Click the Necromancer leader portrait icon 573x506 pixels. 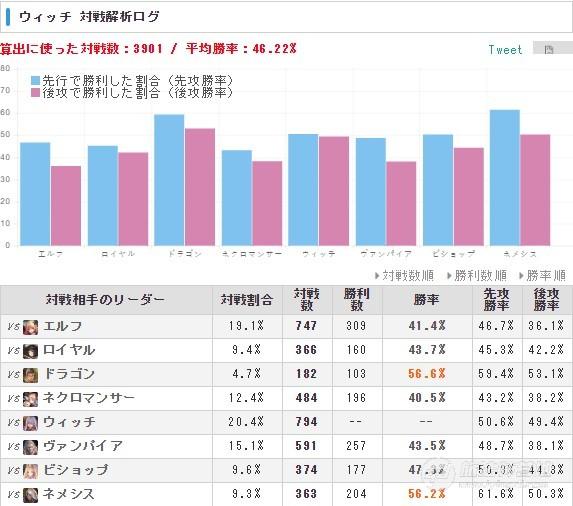(30, 399)
